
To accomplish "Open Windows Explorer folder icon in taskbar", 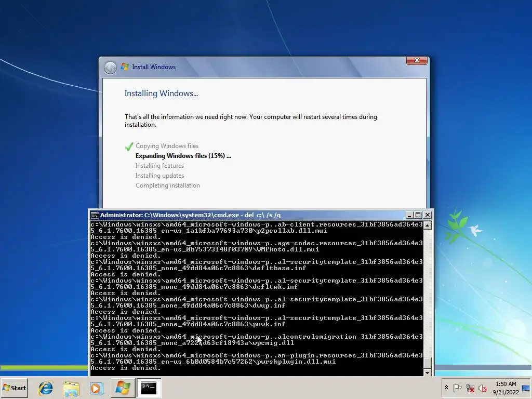I will coord(71,388).
